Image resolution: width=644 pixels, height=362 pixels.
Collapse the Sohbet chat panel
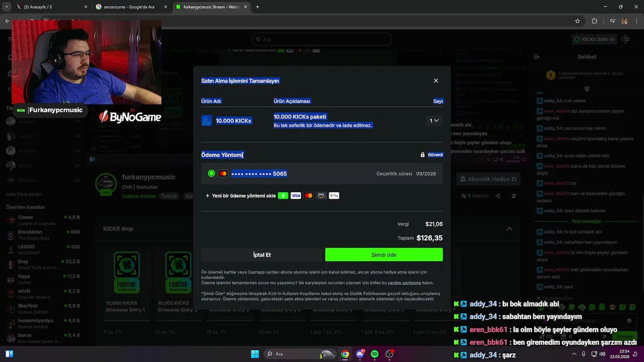[536, 57]
